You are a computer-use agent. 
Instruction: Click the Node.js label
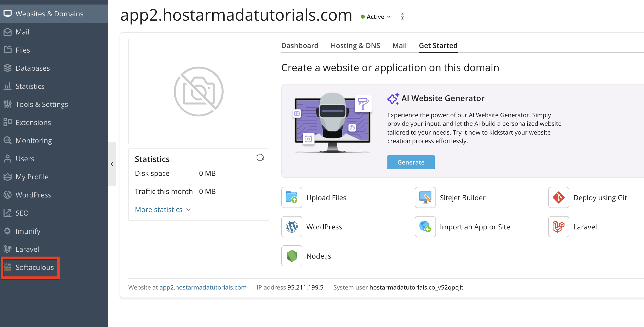click(x=319, y=256)
